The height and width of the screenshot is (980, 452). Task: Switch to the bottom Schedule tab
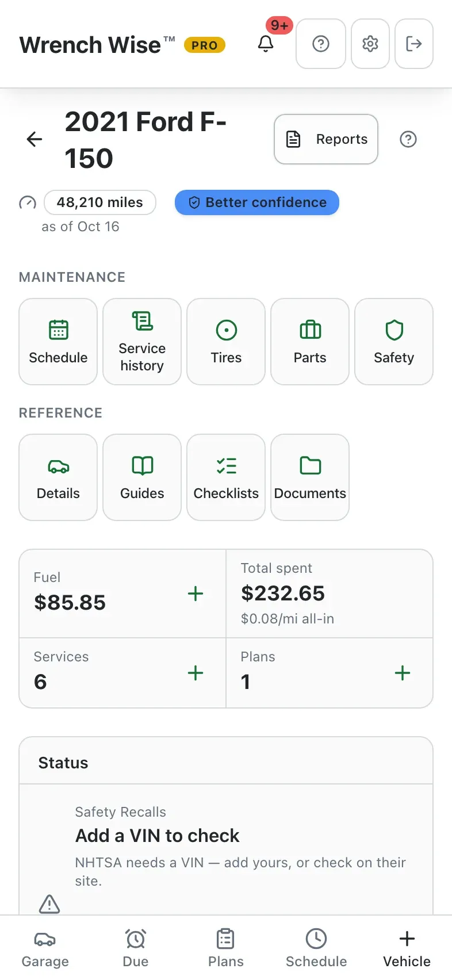[316, 948]
